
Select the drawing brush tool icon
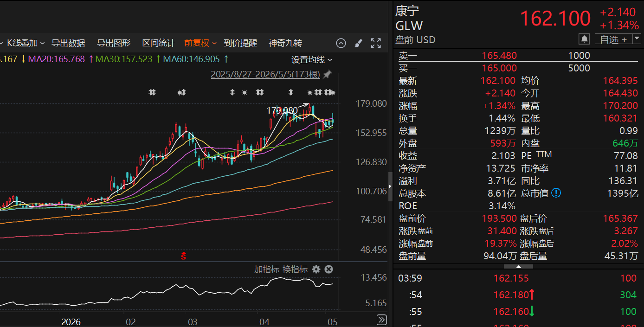(x=358, y=43)
